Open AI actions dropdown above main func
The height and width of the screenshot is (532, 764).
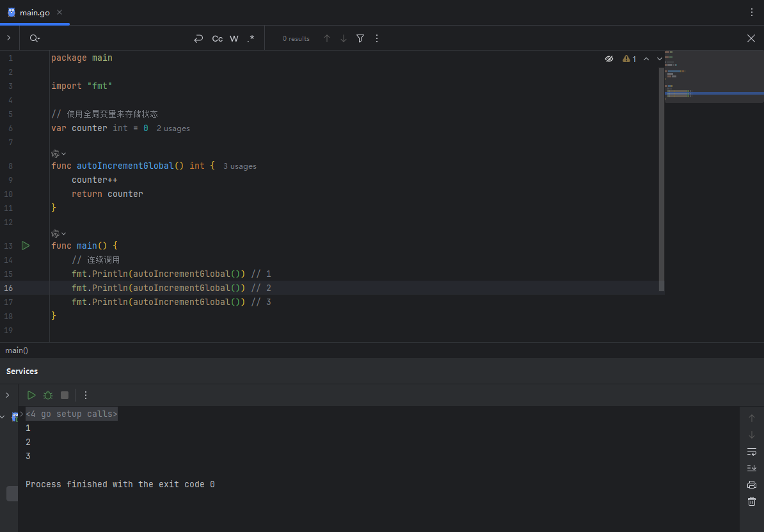pyautogui.click(x=58, y=233)
